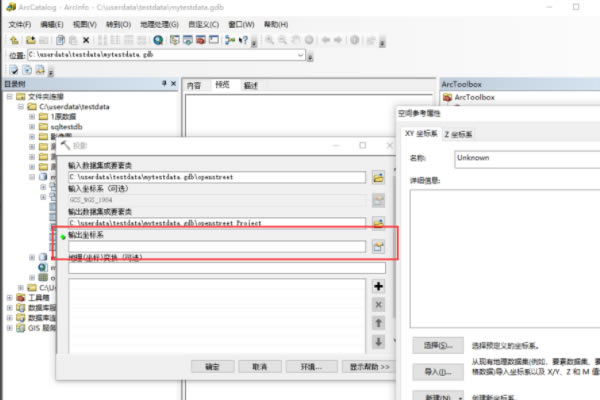Viewport: 600px width, 400px height.
Task: Click the input dataset path field
Action: (217, 177)
